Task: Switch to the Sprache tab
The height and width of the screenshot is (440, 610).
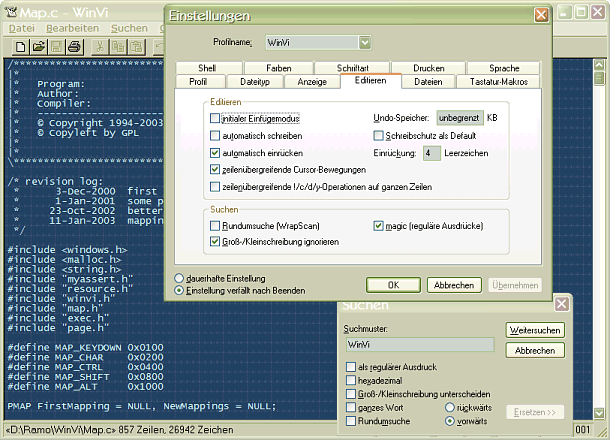Action: point(504,68)
